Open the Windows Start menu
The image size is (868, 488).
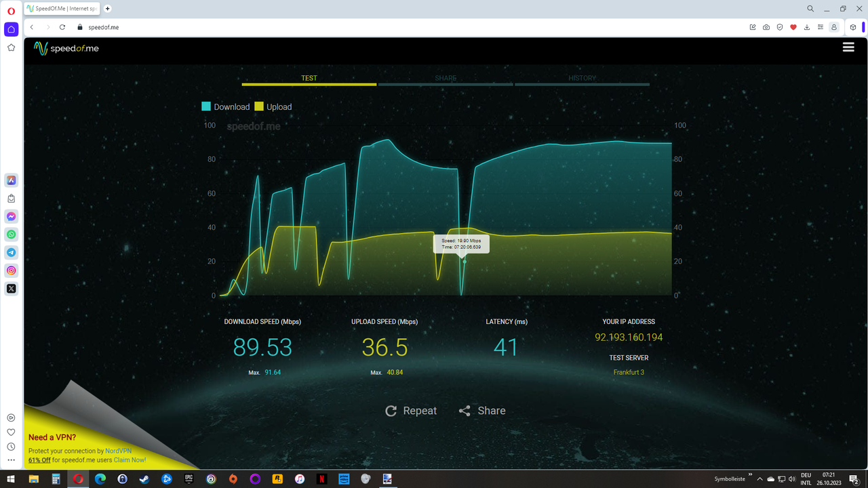pyautogui.click(x=12, y=479)
